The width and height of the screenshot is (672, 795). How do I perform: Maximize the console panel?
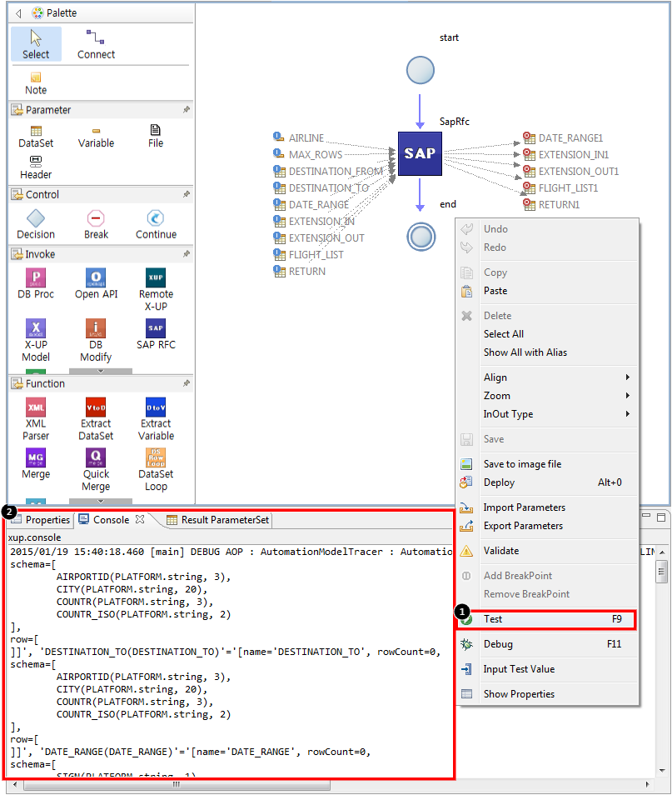(x=661, y=517)
